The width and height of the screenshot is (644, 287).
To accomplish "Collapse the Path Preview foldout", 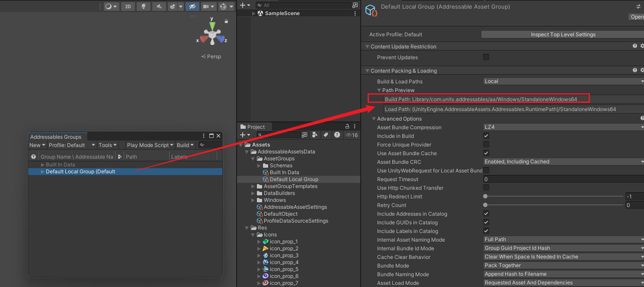I will point(379,90).
